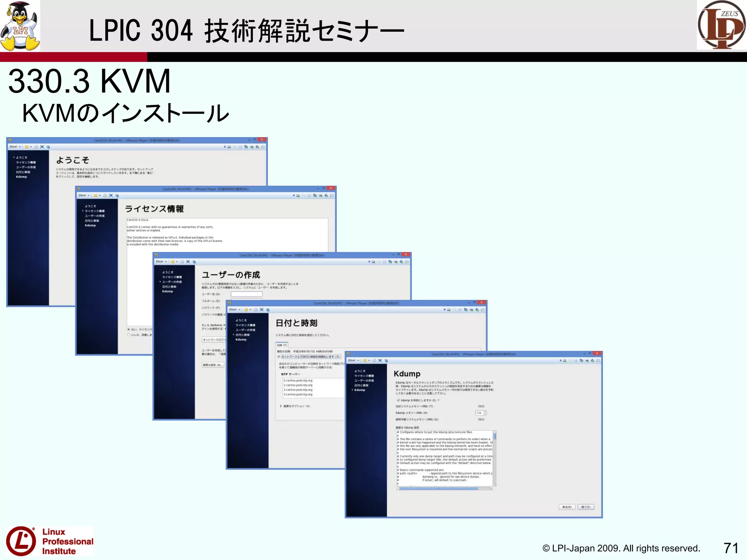747x560 pixels.
Task: Toggle the network date and time sync checkbox
Action: coord(279,357)
